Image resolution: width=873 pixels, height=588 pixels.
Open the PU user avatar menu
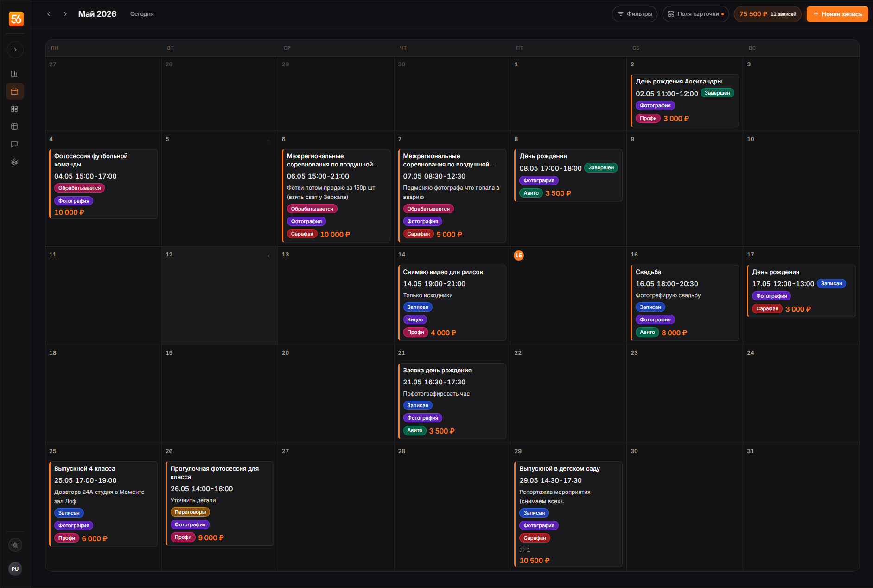tap(15, 569)
